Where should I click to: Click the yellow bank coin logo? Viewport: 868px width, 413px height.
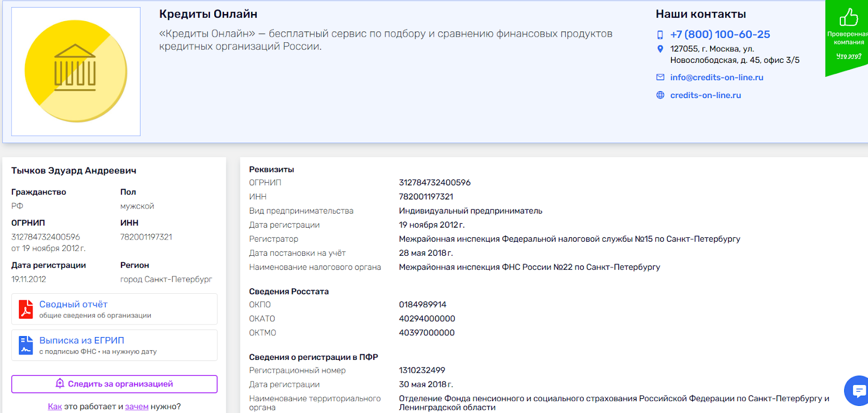[x=76, y=72]
